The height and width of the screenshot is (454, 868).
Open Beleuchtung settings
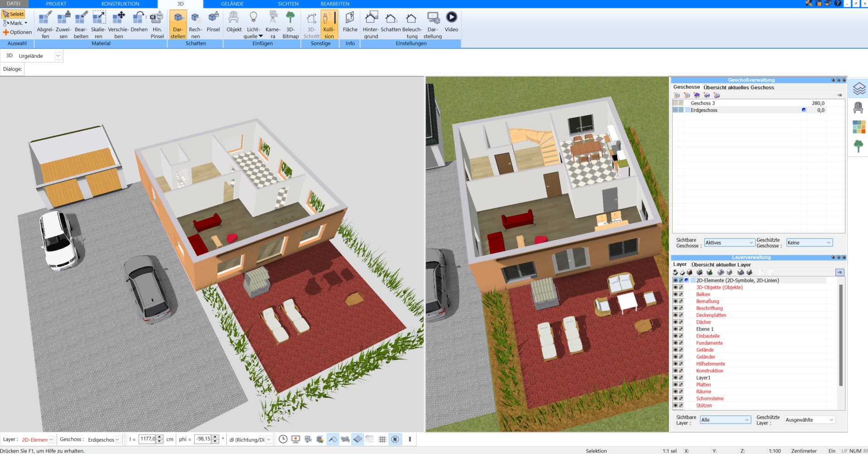[412, 25]
